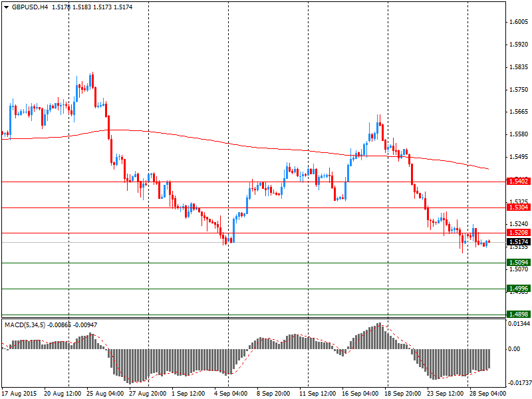Select the 1.5750 price scale value
This screenshot has height=399, width=532.
[519, 90]
